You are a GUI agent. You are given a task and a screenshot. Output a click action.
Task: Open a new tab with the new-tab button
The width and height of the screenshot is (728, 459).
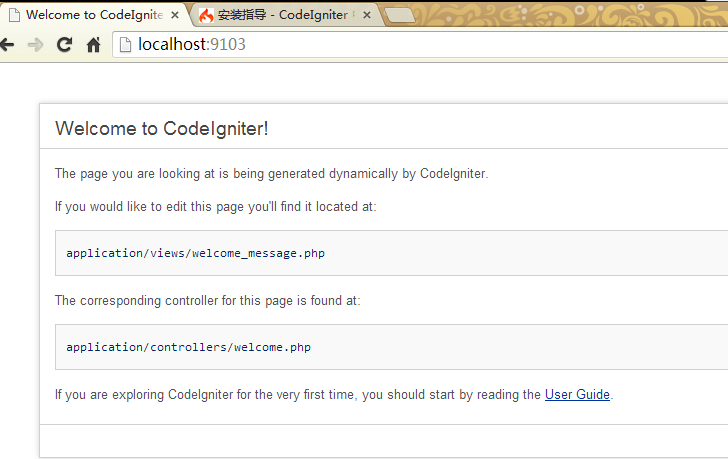399,15
